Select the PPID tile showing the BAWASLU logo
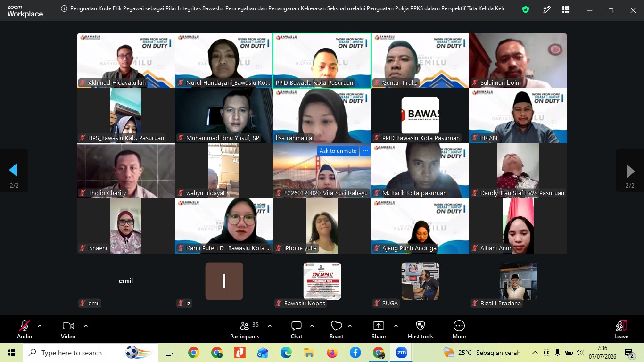Screen dimensions: 644x362 tap(420, 115)
